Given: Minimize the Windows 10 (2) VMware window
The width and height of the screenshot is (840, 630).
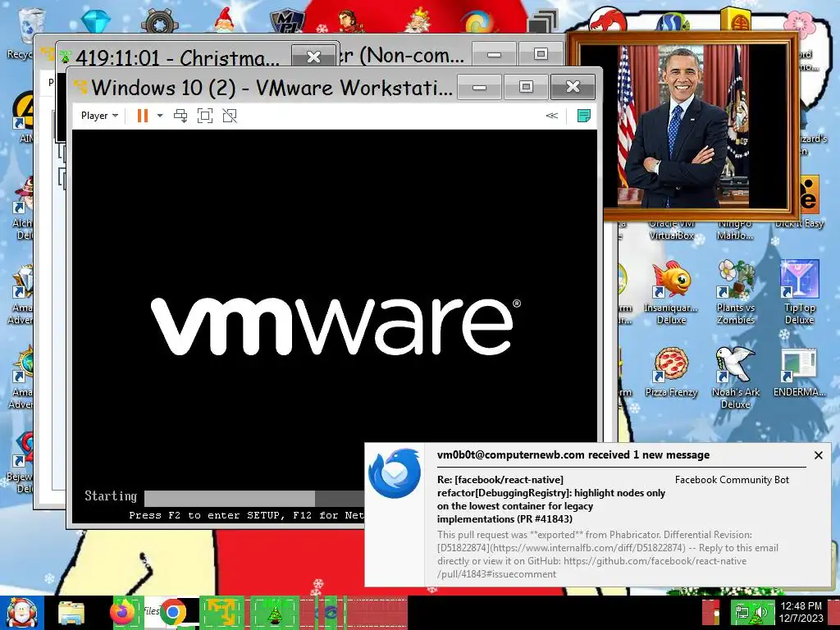Looking at the screenshot, I should 479,87.
